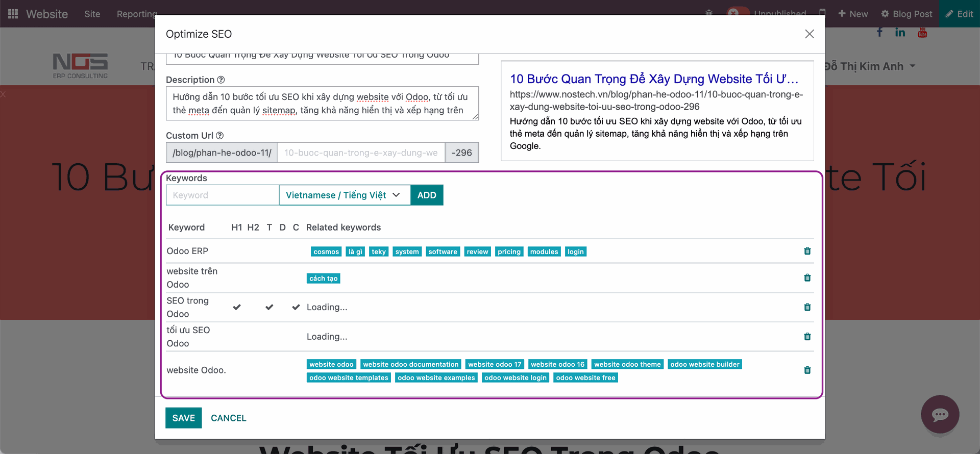Viewport: 980px width, 454px height.
Task: Open the LinkedIn social icon
Action: point(900,33)
